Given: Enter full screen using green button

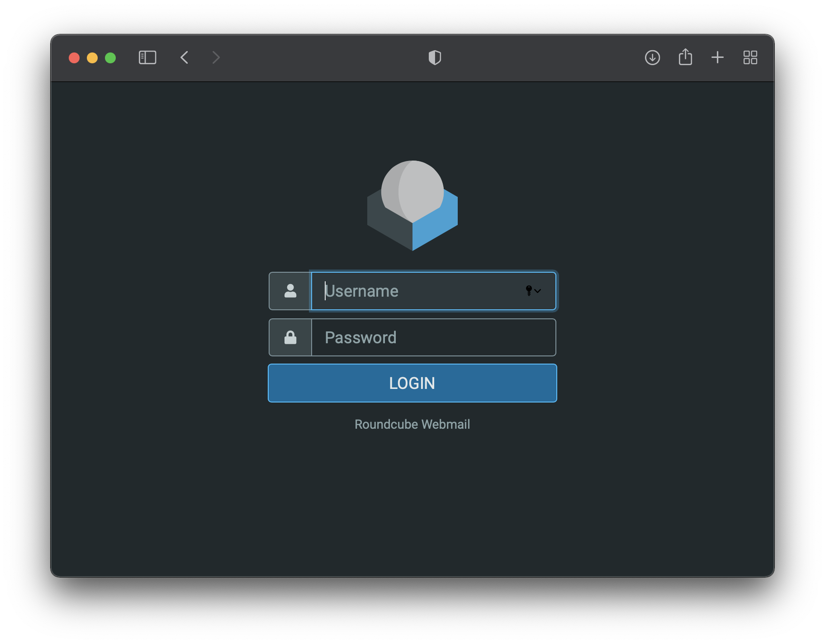Looking at the screenshot, I should coord(110,58).
